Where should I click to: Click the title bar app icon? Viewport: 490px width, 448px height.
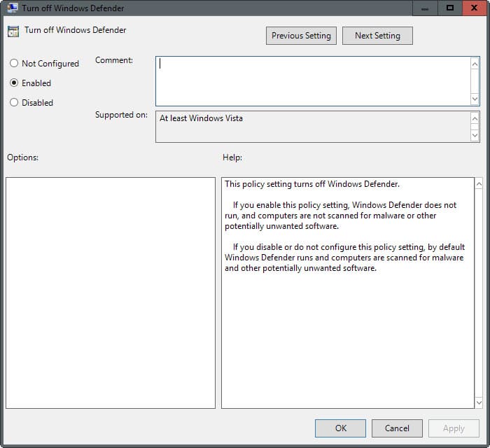click(12, 8)
